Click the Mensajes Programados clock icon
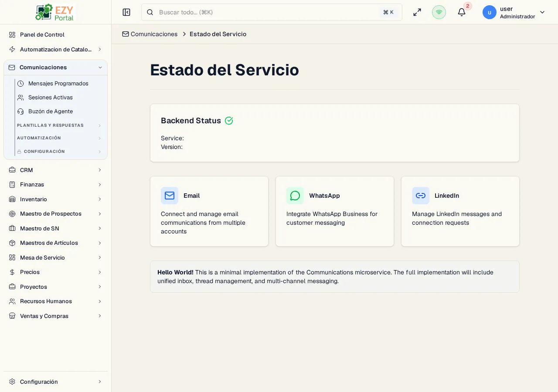 click(x=20, y=84)
